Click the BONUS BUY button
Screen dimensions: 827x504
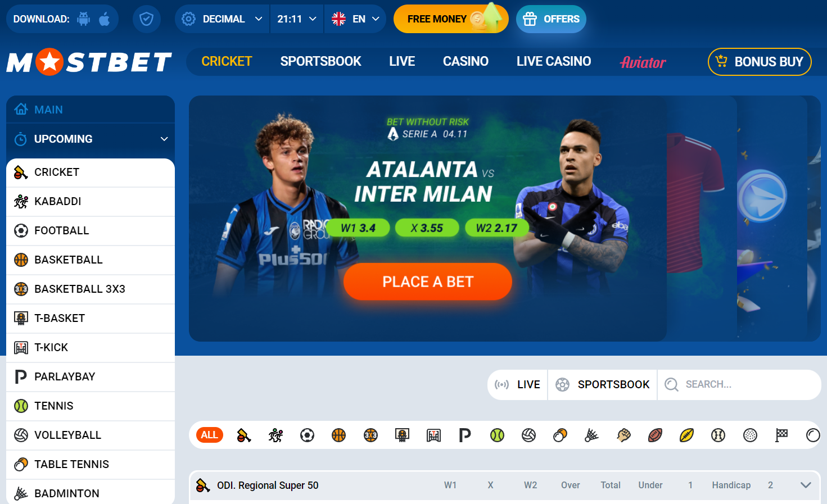(760, 62)
